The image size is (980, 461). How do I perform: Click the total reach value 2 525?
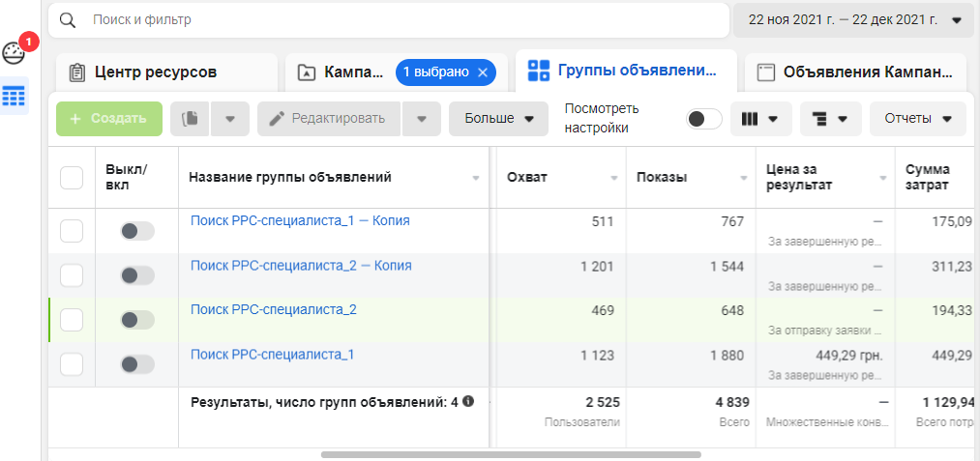pos(603,402)
